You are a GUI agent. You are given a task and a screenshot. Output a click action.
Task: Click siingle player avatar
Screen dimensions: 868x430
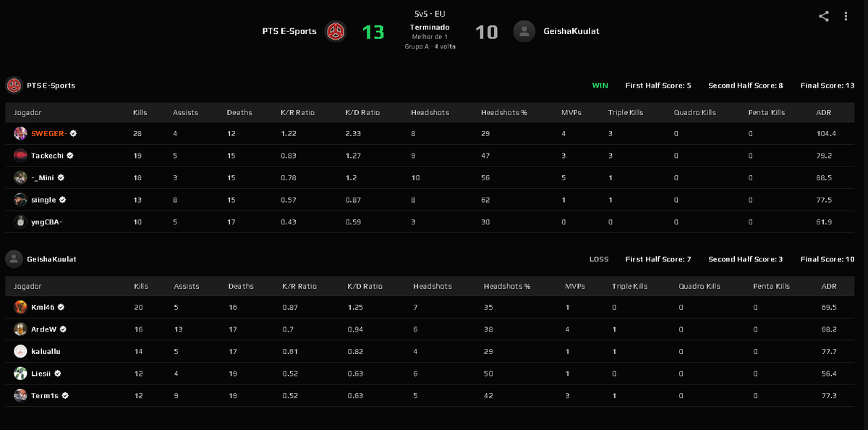(20, 200)
